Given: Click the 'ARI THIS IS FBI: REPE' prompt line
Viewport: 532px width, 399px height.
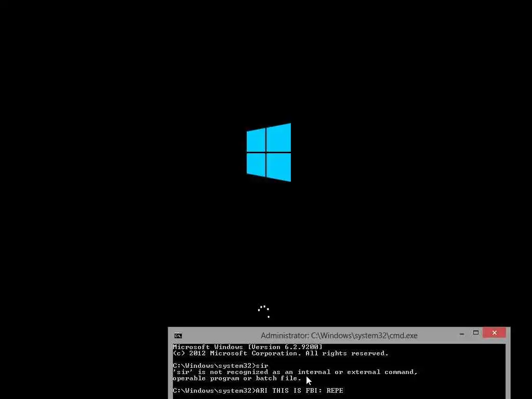Looking at the screenshot, I should coord(258,391).
